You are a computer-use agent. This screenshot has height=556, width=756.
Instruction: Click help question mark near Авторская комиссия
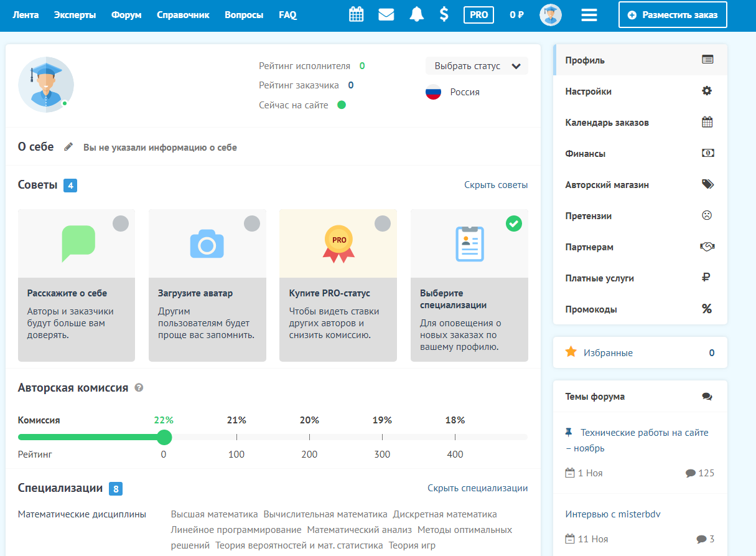coord(139,388)
